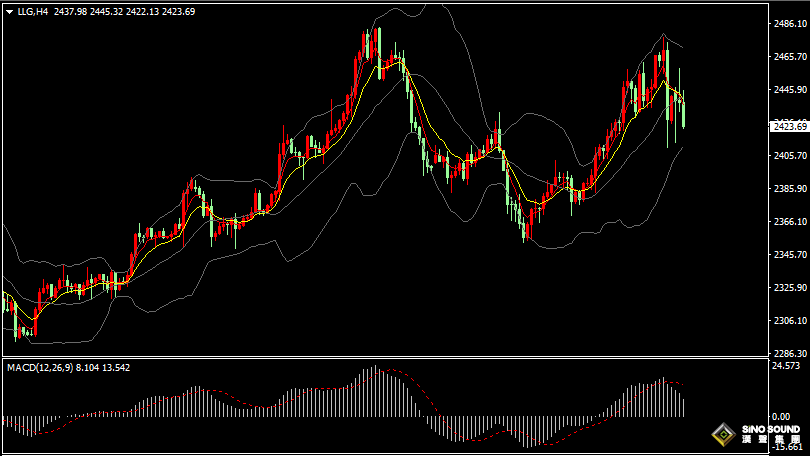Click the MACD(12,26,9) indicator label

point(39,368)
